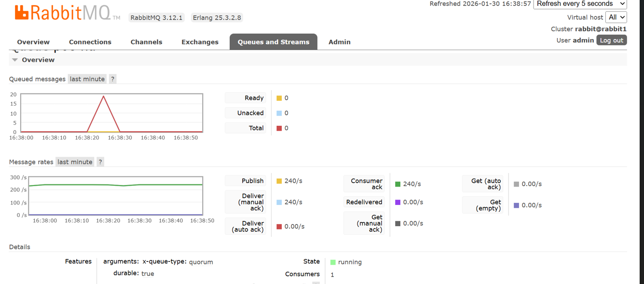Collapse the Overview section triangle

click(x=15, y=60)
